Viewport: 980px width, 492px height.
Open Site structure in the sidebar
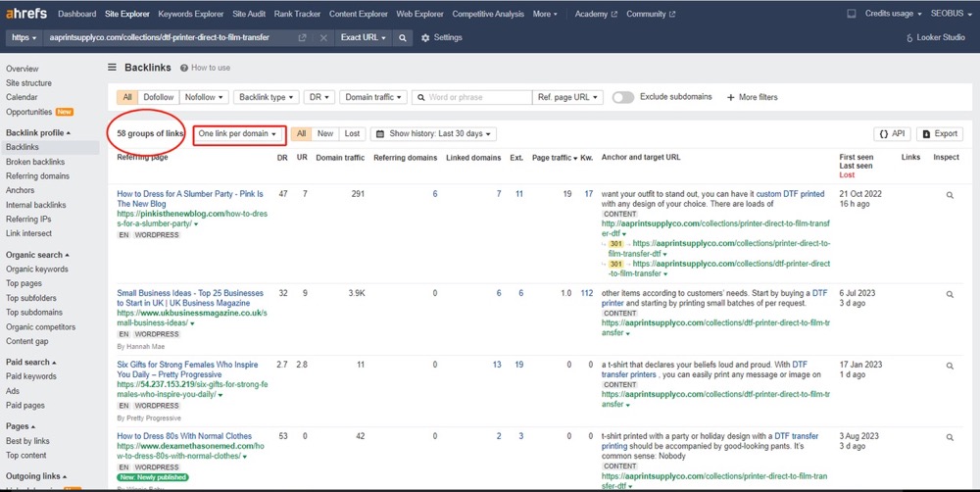click(28, 83)
